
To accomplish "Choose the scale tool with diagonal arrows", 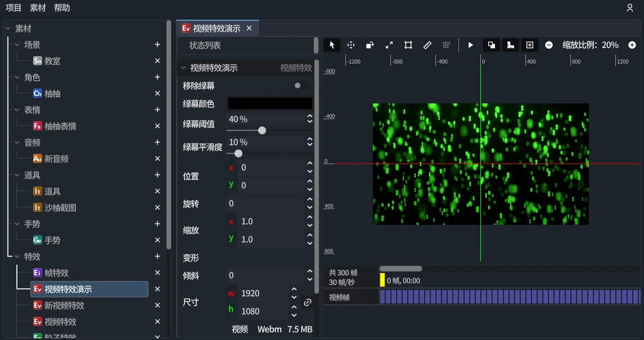I will (x=389, y=45).
